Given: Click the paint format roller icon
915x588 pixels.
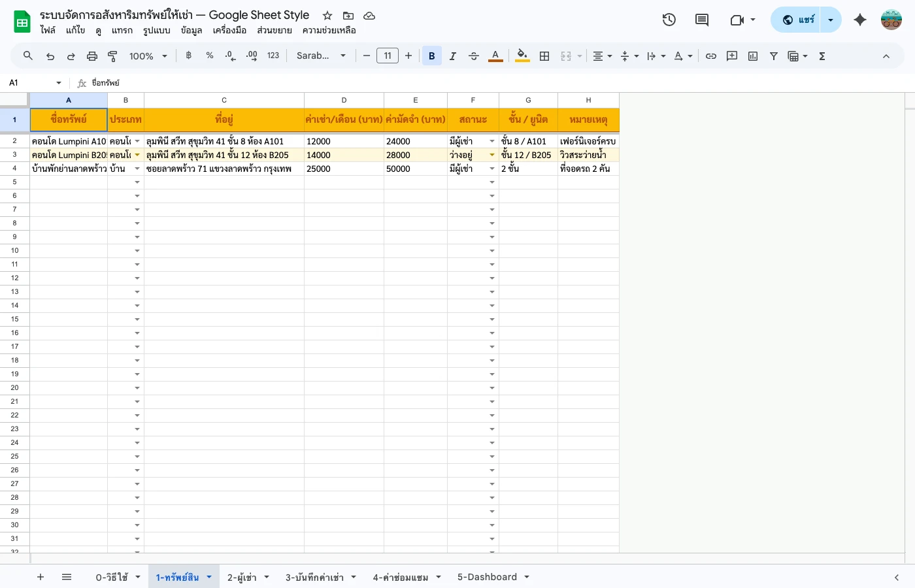Looking at the screenshot, I should click(112, 56).
